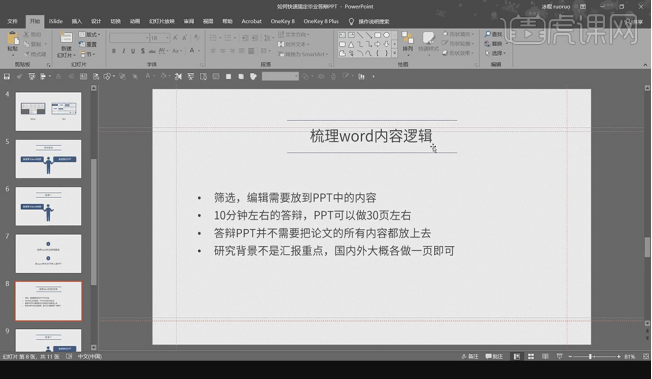Click the New Slide icon
The height and width of the screenshot is (379, 652).
[66, 38]
